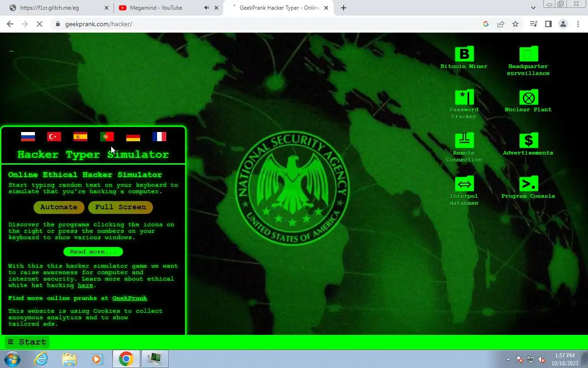Open the Windows Start orb

12,359
